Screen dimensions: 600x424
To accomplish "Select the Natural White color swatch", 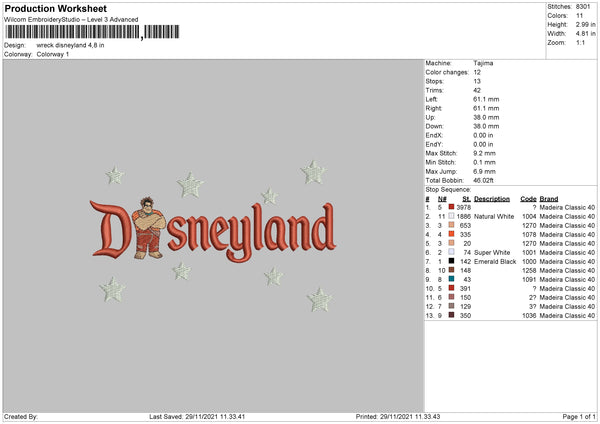I will (x=452, y=216).
